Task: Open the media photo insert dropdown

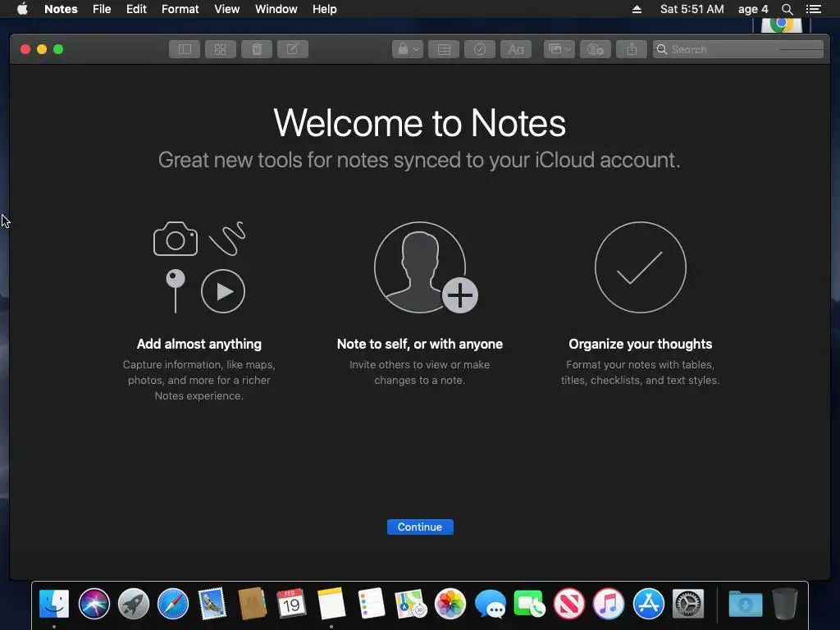Action: coord(559,49)
